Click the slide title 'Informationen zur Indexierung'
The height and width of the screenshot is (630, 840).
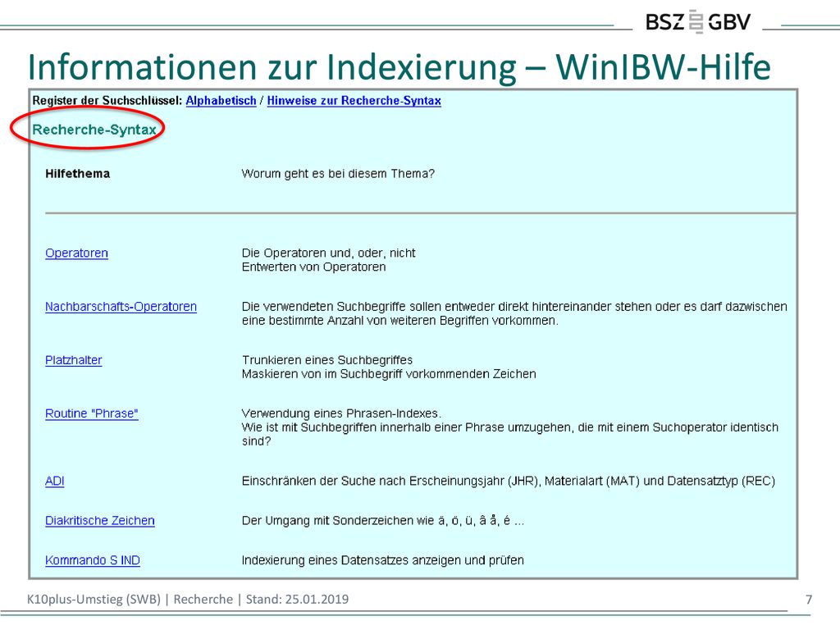click(399, 67)
